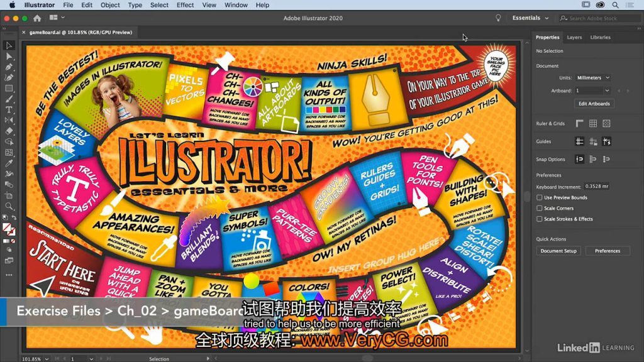Open the drawing modes icon
The width and height of the screenshot is (644, 362).
click(x=9, y=250)
